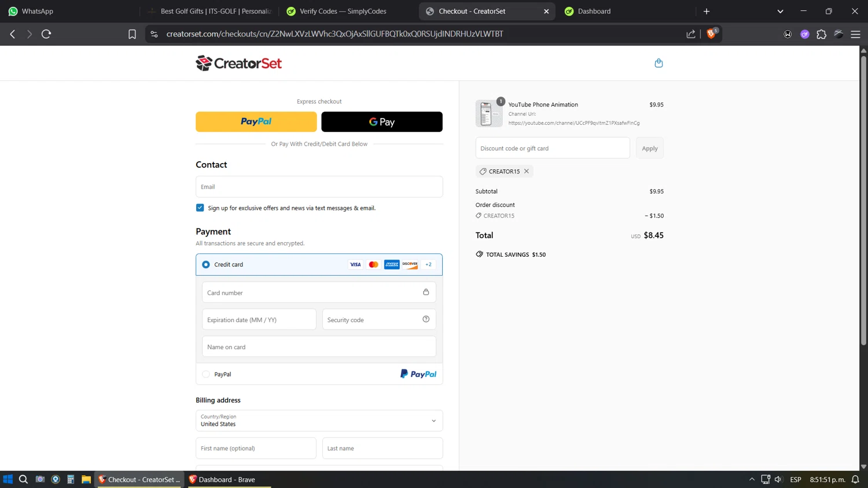Click the Visa card logo

coord(355,264)
